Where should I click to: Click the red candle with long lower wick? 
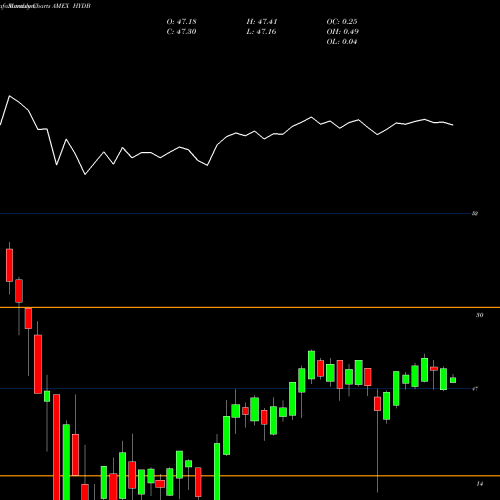click(377, 404)
